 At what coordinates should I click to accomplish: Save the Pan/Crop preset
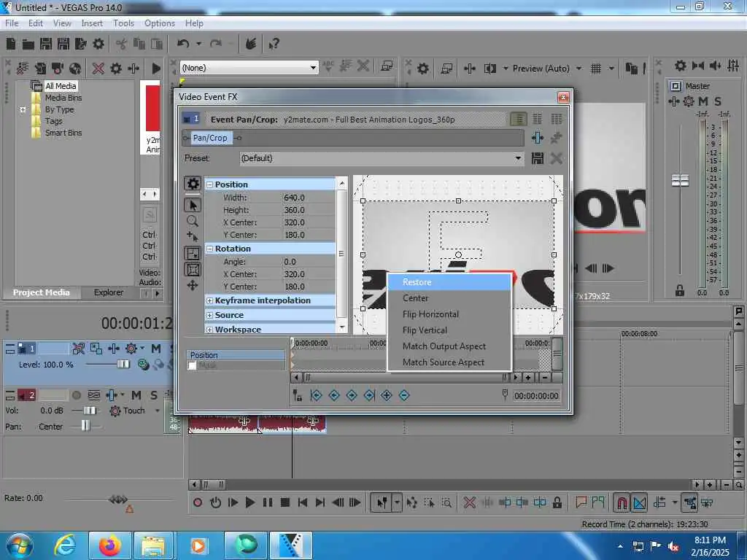click(x=538, y=158)
